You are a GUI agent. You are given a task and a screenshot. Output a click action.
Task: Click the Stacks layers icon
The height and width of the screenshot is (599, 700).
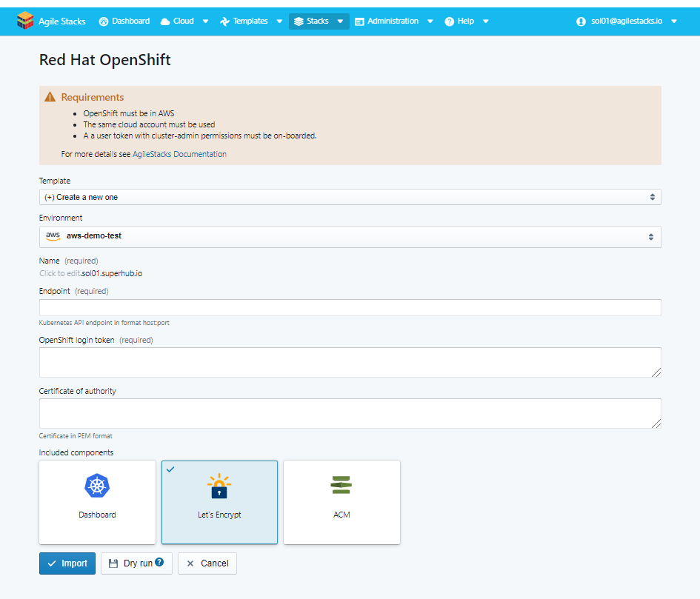(299, 21)
